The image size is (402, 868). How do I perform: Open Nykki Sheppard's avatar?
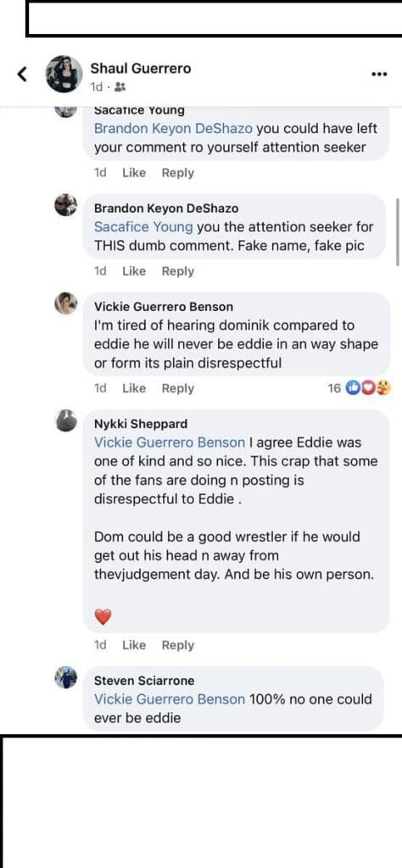(66, 420)
